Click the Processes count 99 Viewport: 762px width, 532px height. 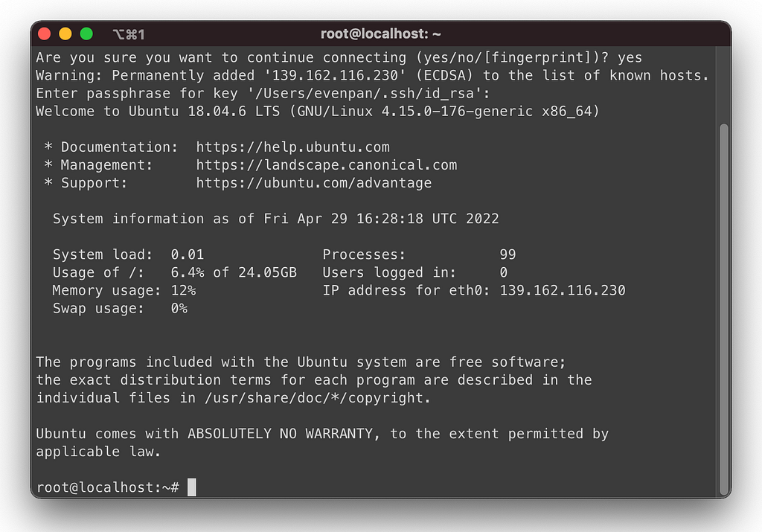coord(508,254)
